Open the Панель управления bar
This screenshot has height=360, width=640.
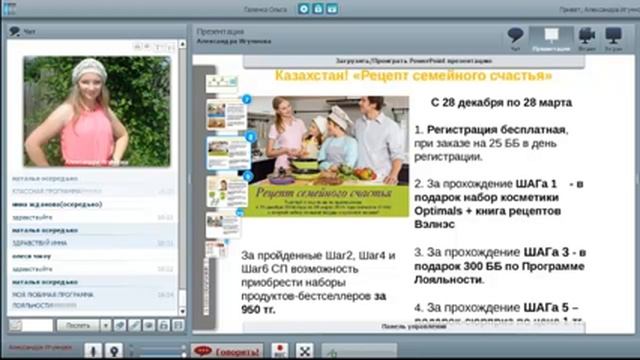(x=414, y=327)
